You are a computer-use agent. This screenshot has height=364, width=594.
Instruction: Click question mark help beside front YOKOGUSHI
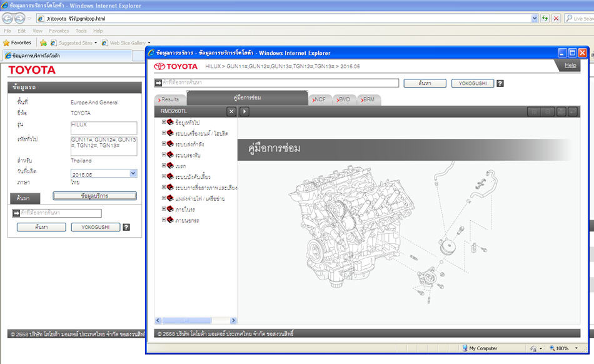pos(500,83)
